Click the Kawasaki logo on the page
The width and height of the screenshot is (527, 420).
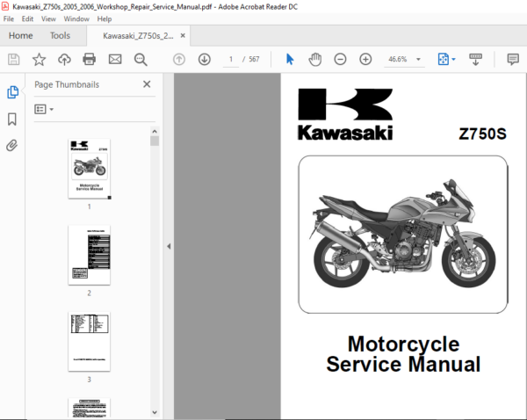345,114
